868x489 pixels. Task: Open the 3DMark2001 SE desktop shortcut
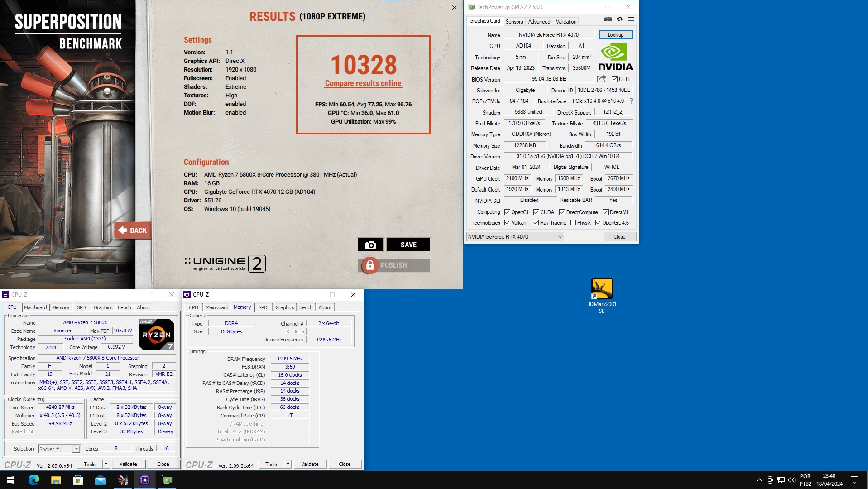coord(602,296)
